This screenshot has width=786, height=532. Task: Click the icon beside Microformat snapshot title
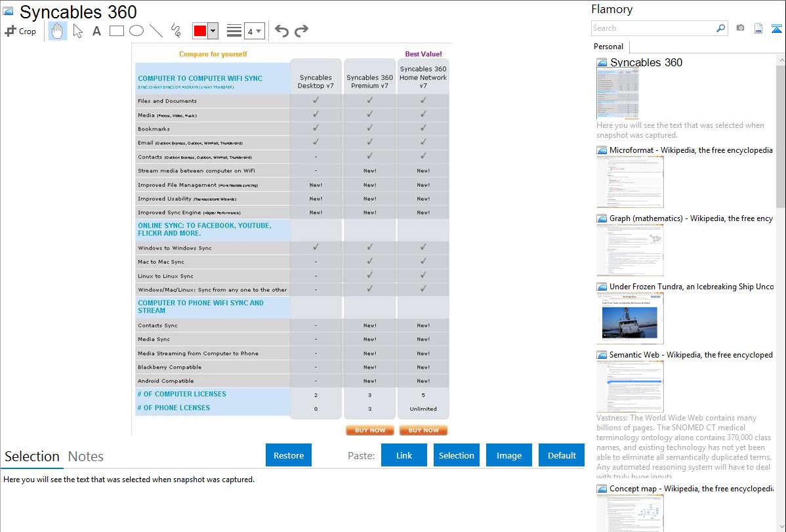pyautogui.click(x=602, y=150)
